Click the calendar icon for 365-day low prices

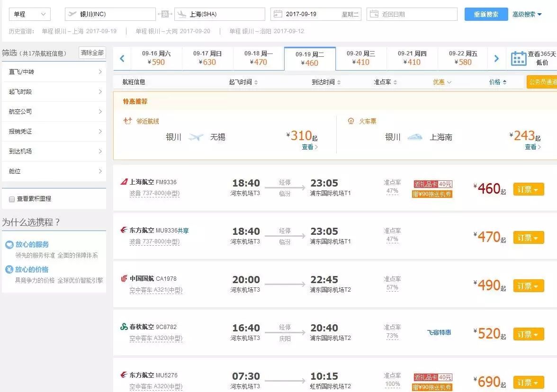click(519, 59)
